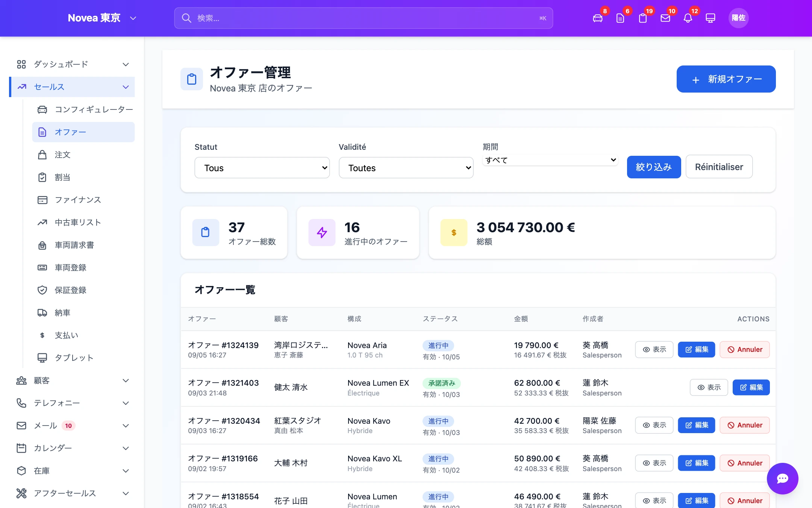The image size is (812, 508).
Task: Open the オファー sidebar menu item
Action: pyautogui.click(x=83, y=132)
